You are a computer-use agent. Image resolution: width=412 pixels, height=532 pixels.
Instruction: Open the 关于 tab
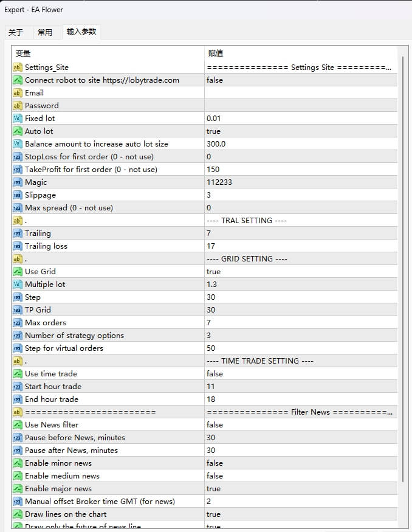(x=16, y=33)
